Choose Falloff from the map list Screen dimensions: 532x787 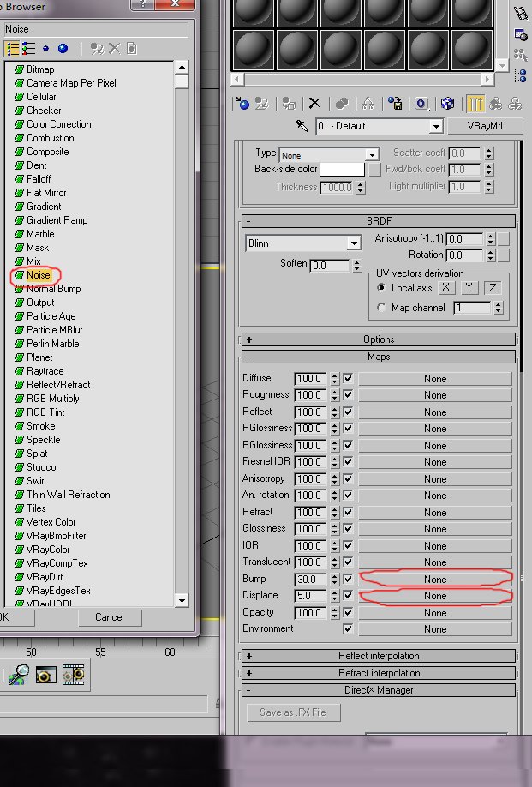tap(39, 179)
